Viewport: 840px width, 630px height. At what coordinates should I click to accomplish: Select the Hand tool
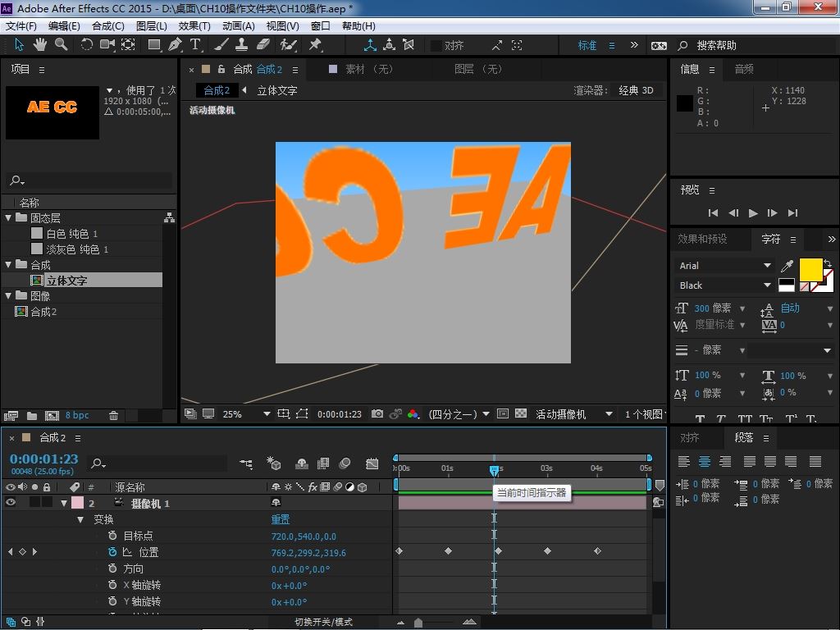[x=40, y=45]
